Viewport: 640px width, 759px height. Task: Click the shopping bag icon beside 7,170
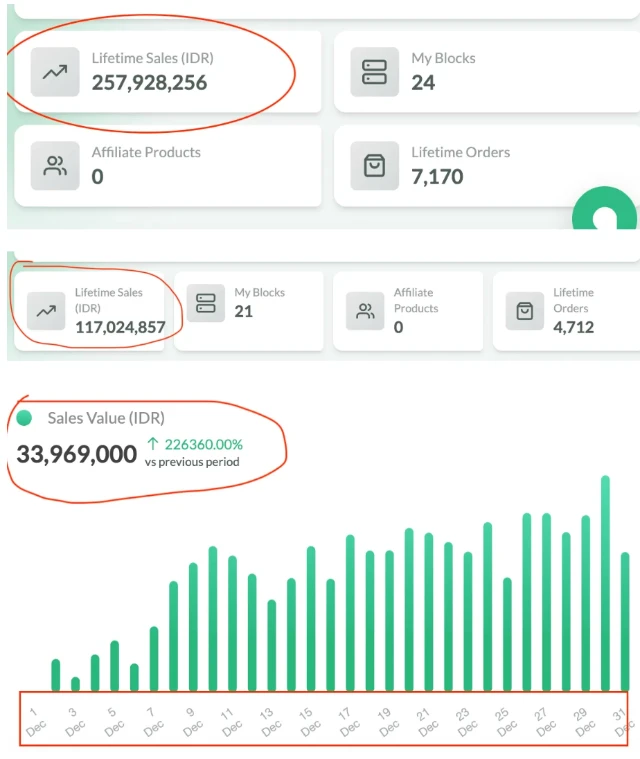pos(374,166)
